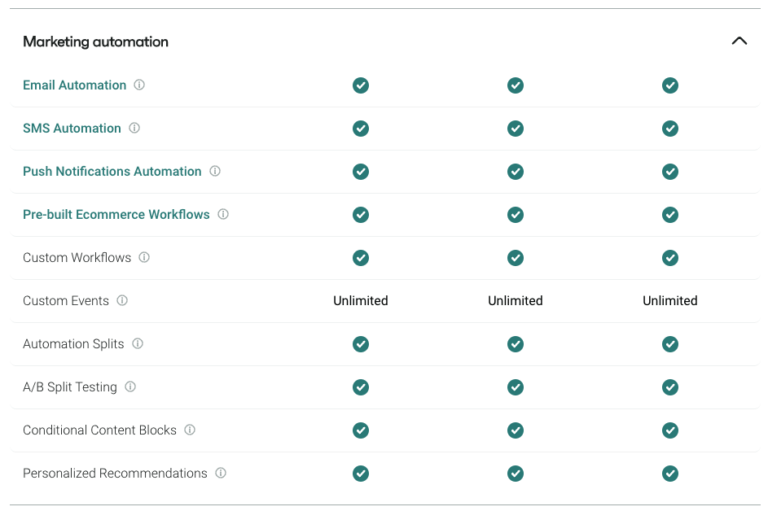The height and width of the screenshot is (511, 768).
Task: Click middle column Unlimited value for Custom Events
Action: (515, 300)
